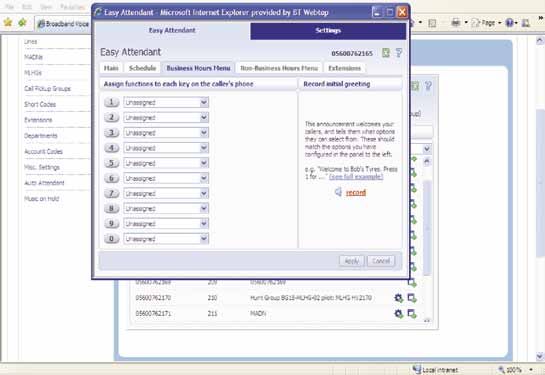Open Misc. Settings in the sidebar
The image size is (545, 375).
42,167
